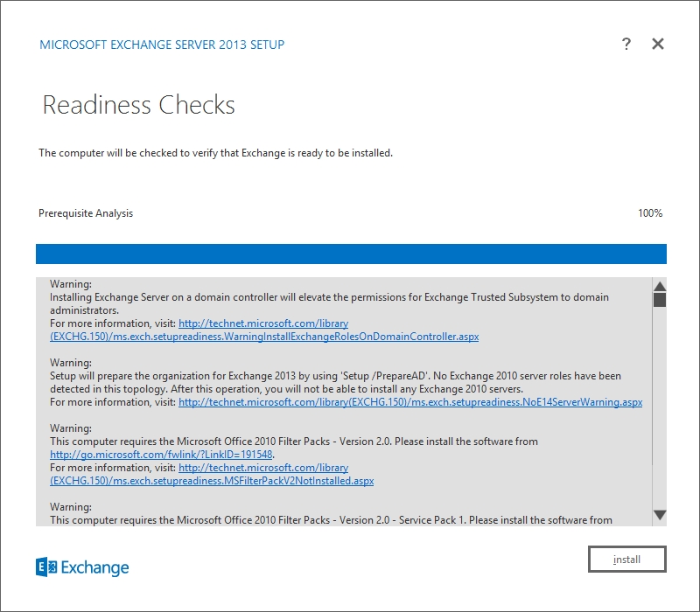The height and width of the screenshot is (612, 700).
Task: Open the NoE14ServerWarning technet link
Action: (409, 402)
